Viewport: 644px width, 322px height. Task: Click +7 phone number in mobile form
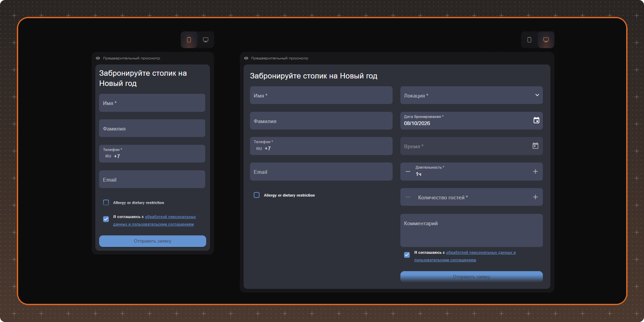[117, 156]
